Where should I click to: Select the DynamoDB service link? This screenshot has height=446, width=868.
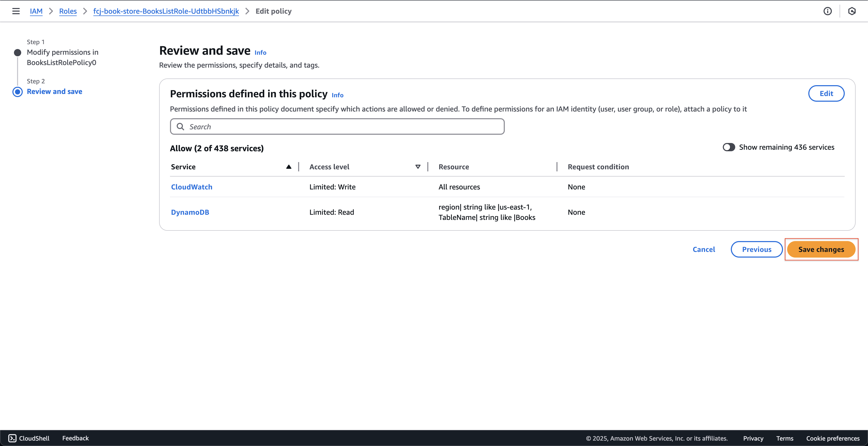point(190,212)
